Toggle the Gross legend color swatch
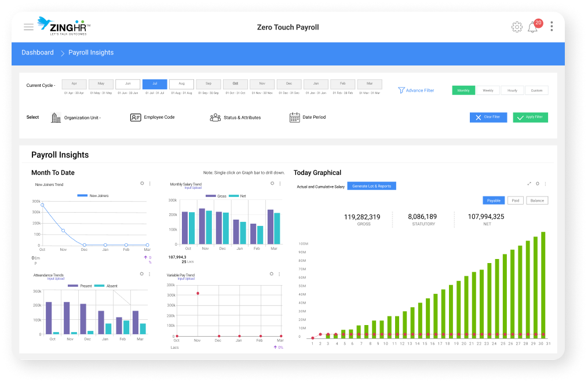Viewport: 588px width, 383px height. pyautogui.click(x=211, y=196)
